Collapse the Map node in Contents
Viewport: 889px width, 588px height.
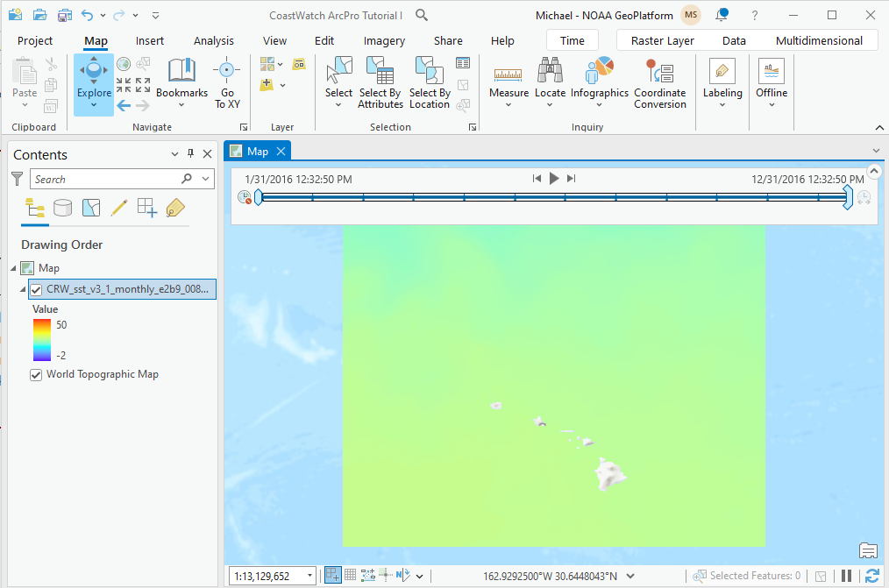(x=13, y=268)
